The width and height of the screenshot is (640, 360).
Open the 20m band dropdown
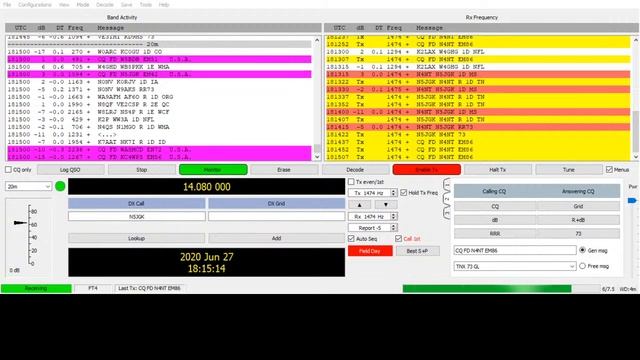coord(28,187)
